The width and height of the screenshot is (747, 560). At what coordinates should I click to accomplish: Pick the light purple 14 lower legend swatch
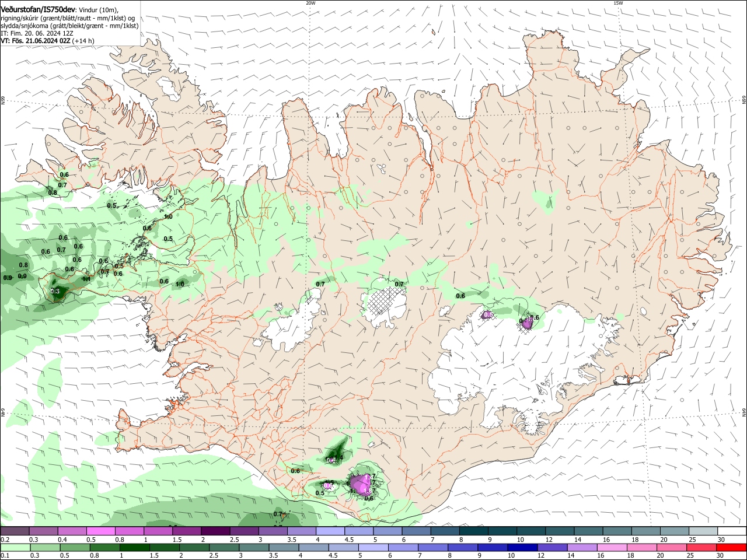(581, 547)
